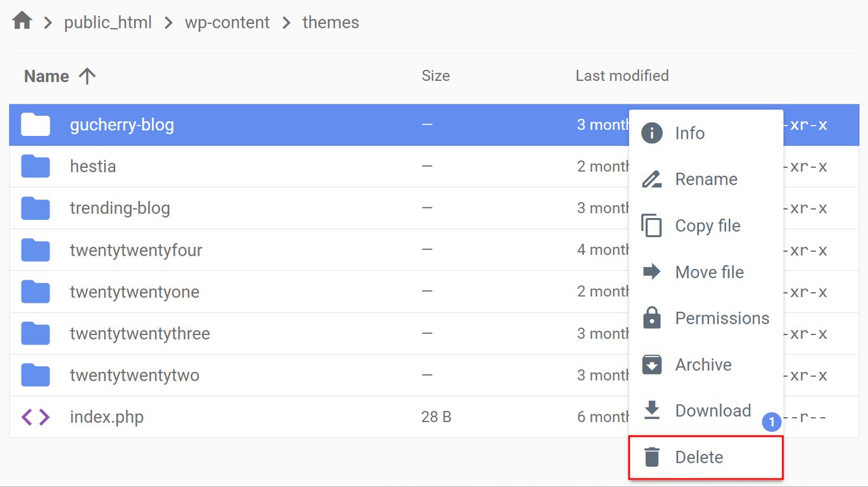Open the gucherry-blog folder icon
Screen dimensions: 868x487
click(36, 125)
